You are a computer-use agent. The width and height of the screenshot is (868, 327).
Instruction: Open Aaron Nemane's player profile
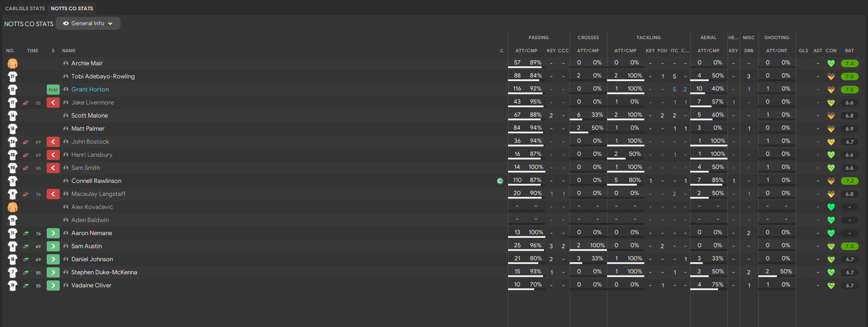(x=92, y=233)
